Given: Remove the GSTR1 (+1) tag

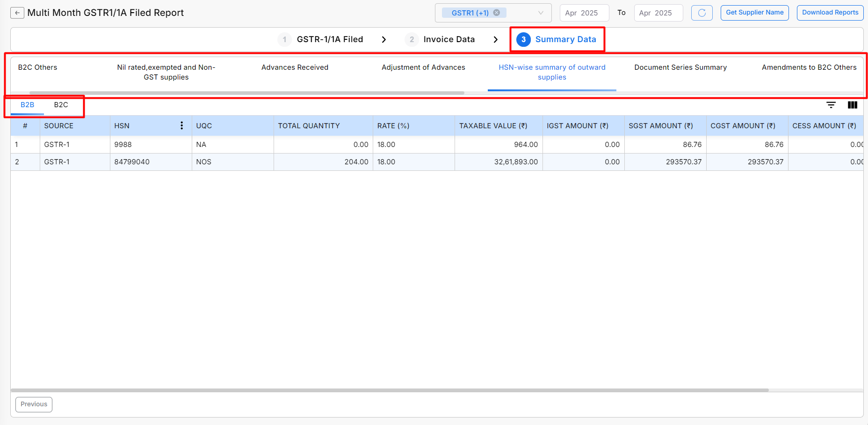Looking at the screenshot, I should point(497,13).
